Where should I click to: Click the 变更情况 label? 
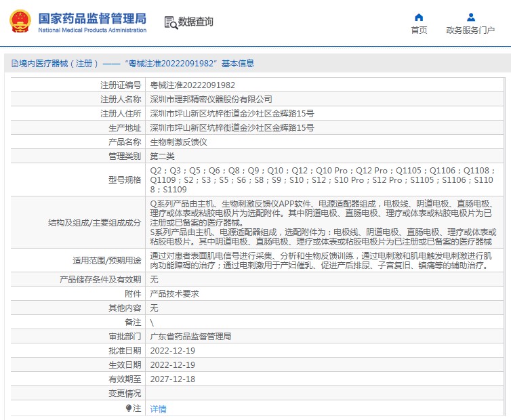[125, 394]
